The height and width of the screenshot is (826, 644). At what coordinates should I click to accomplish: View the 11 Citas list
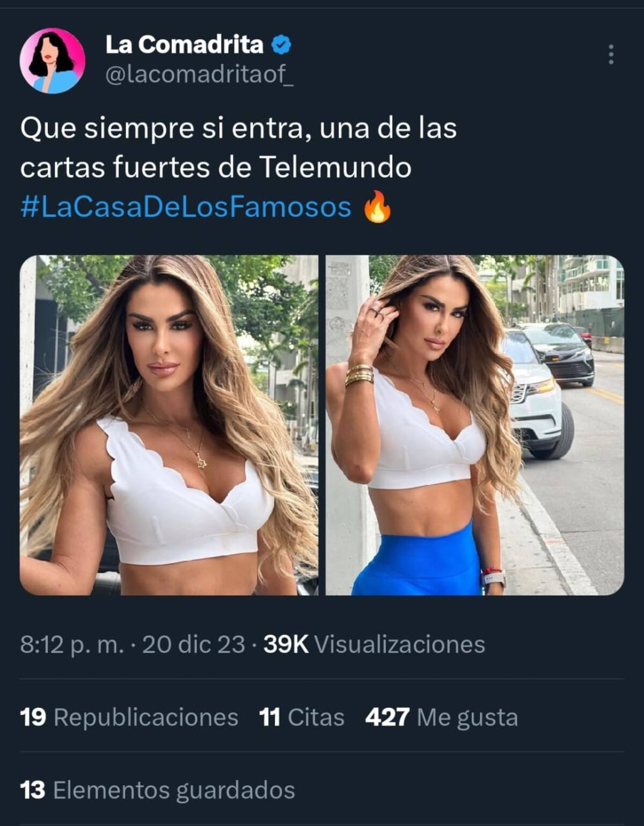point(302,717)
